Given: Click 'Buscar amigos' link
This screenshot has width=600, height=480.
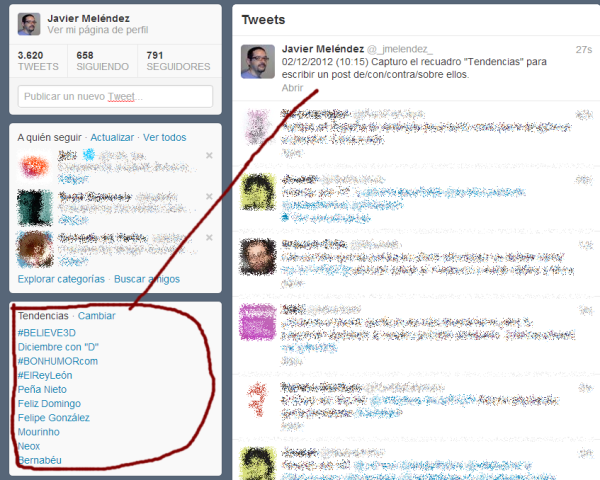Looking at the screenshot, I should pyautogui.click(x=147, y=279).
